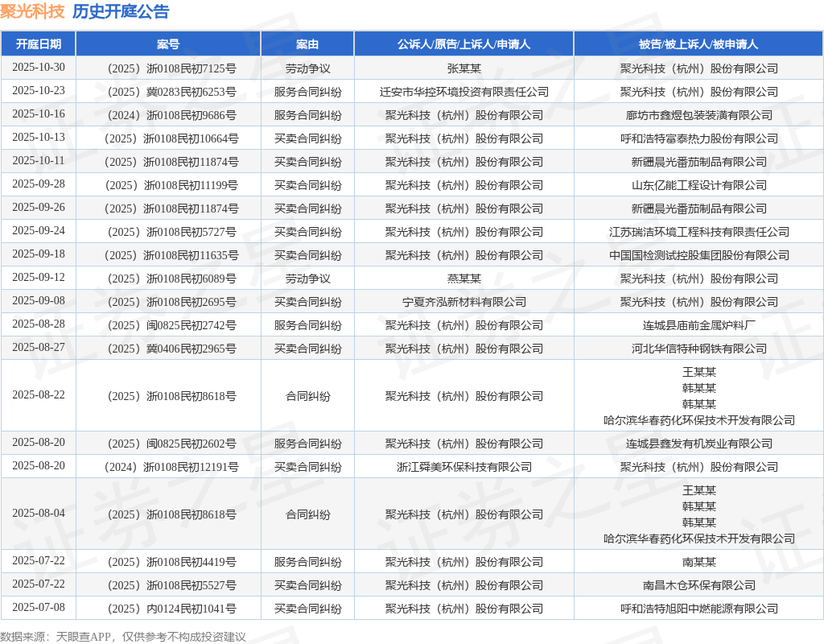824x644 pixels.
Task: Select case number (2025)内0124民初1041号
Action: [x=171, y=609]
